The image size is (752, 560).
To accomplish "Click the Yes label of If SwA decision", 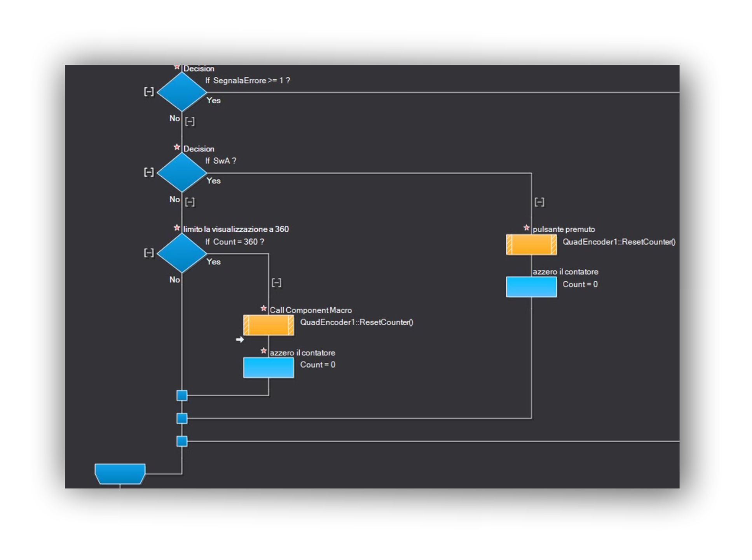I will tap(214, 181).
